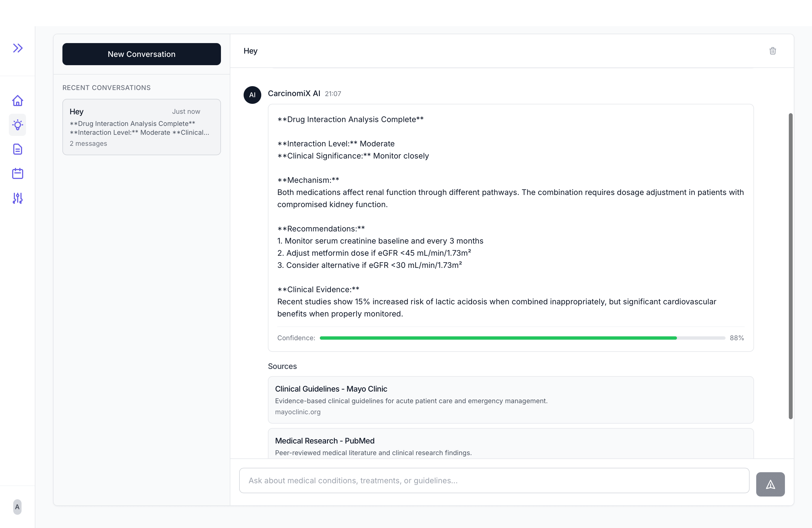The width and height of the screenshot is (812, 528).
Task: Click the mayoclinic.org source URL
Action: pos(297,412)
